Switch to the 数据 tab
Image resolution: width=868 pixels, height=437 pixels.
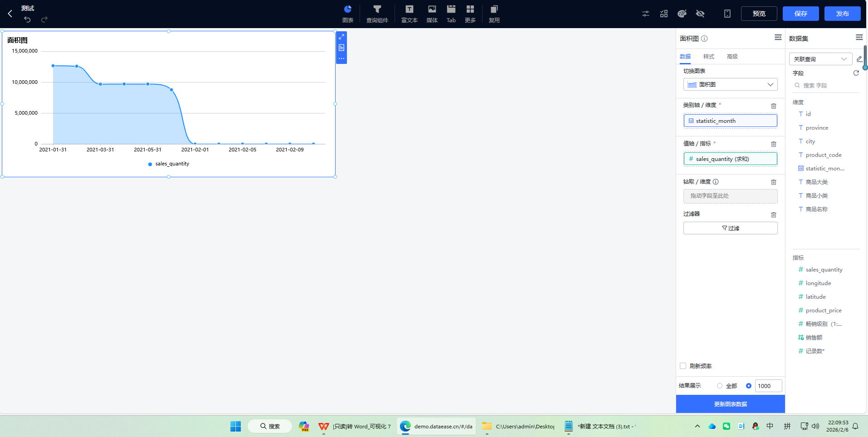(685, 57)
